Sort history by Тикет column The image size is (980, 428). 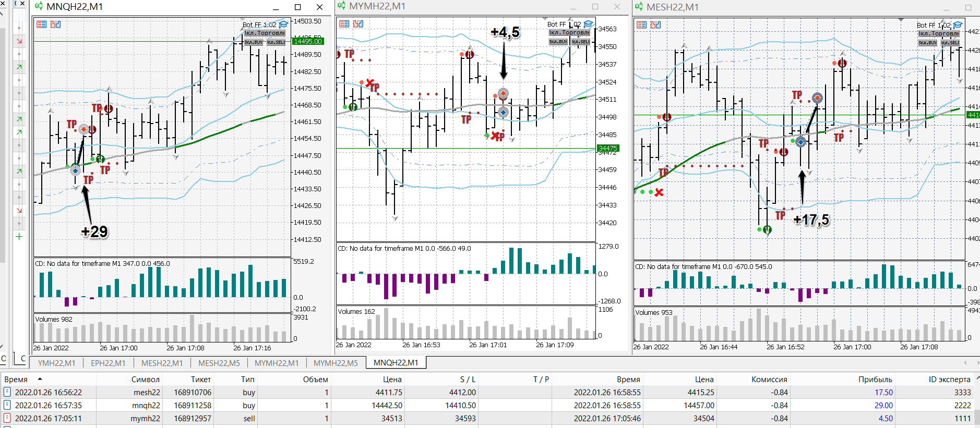[201, 380]
